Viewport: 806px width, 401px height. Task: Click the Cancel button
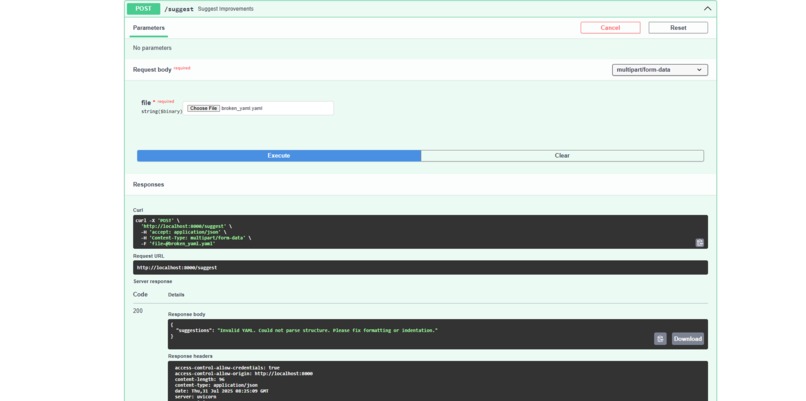(x=610, y=28)
